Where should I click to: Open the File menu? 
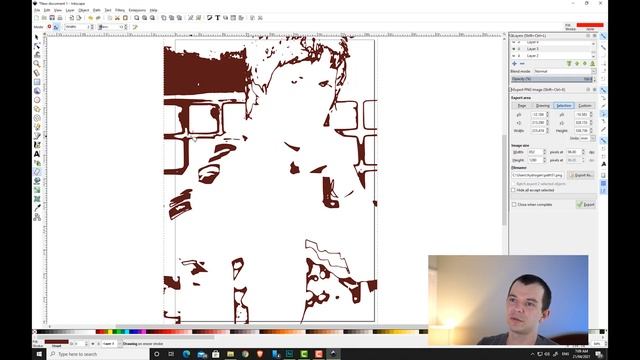pyautogui.click(x=37, y=10)
